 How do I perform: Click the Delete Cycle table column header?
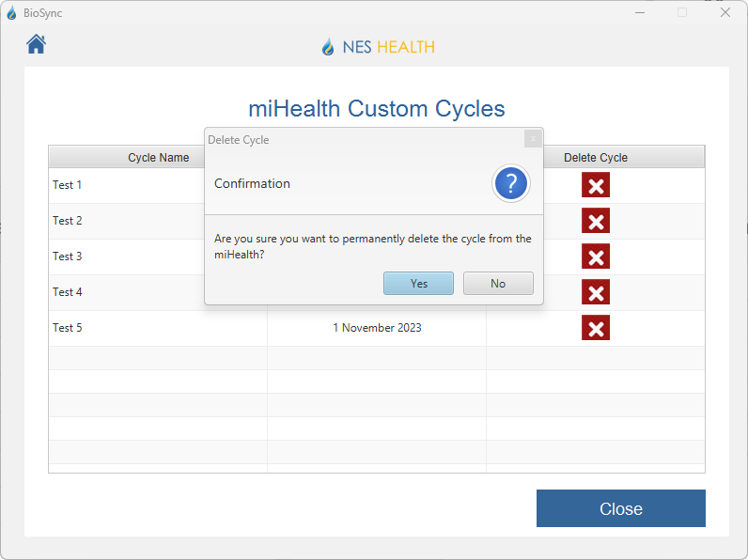pyautogui.click(x=596, y=158)
